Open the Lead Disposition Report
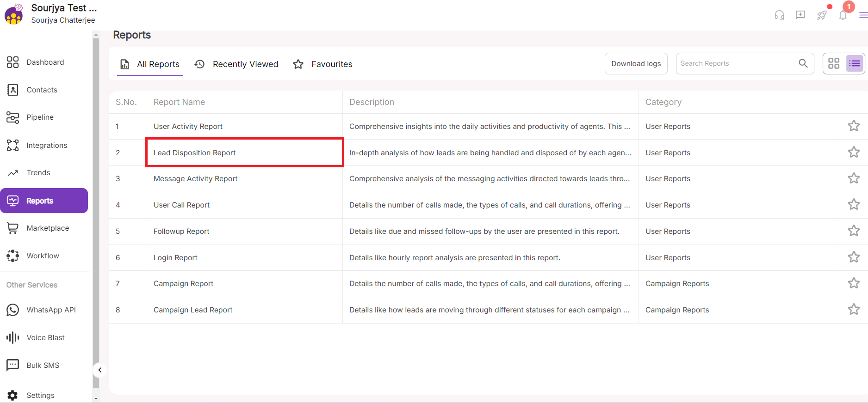Image resolution: width=868 pixels, height=403 pixels. (x=195, y=153)
